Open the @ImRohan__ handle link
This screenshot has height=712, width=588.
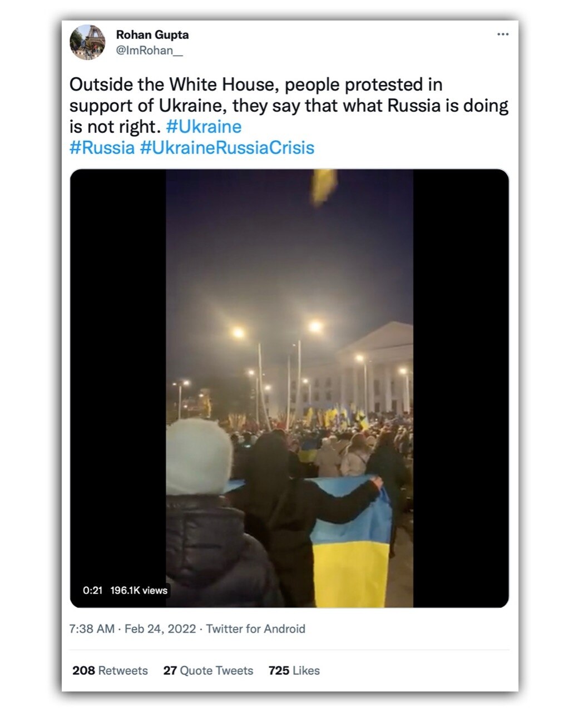[149, 51]
